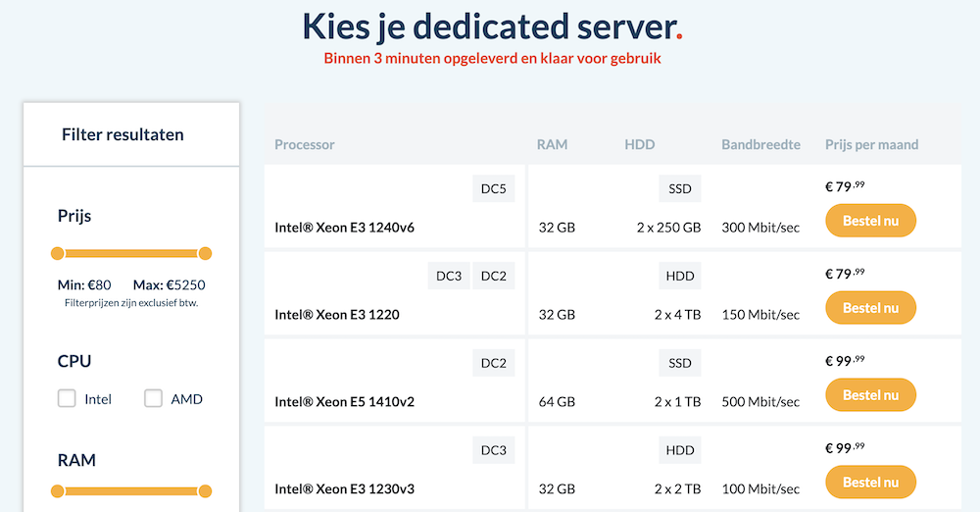The height and width of the screenshot is (512, 980).
Task: Select the HDD badge on the Xeon E3 1220 row
Action: [x=679, y=277]
